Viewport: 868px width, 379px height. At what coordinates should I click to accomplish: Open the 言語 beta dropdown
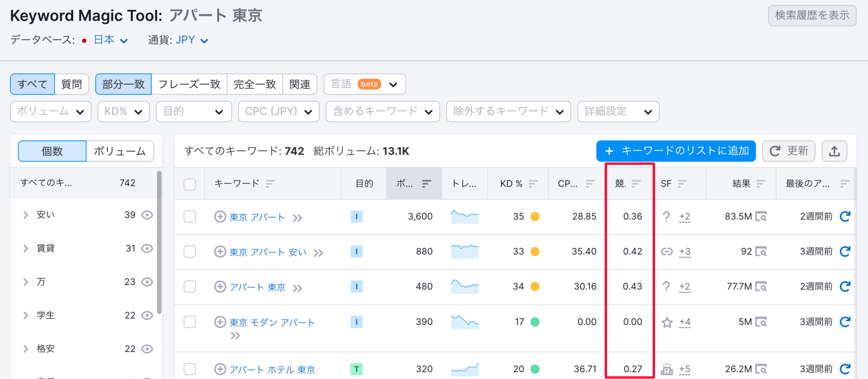(x=365, y=84)
